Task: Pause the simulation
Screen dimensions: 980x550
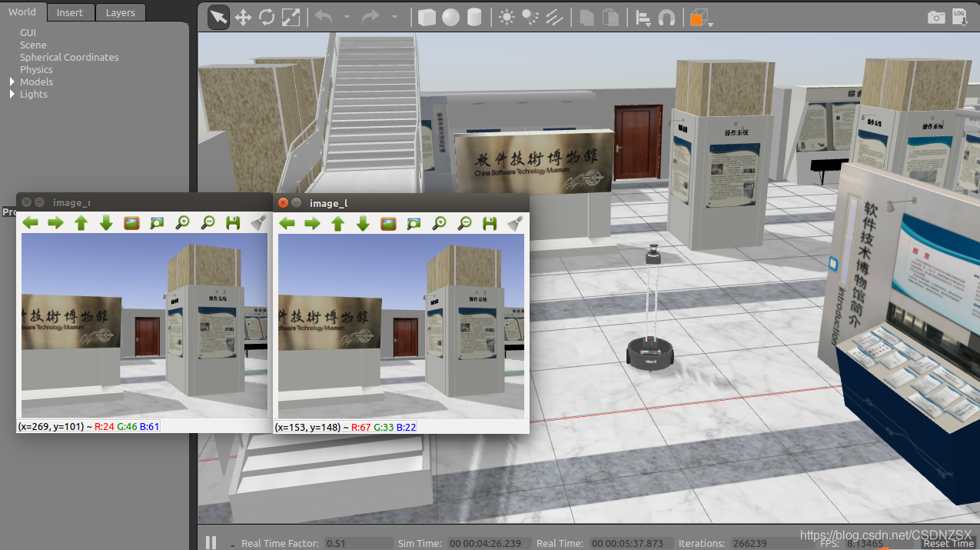Action: pyautogui.click(x=211, y=542)
